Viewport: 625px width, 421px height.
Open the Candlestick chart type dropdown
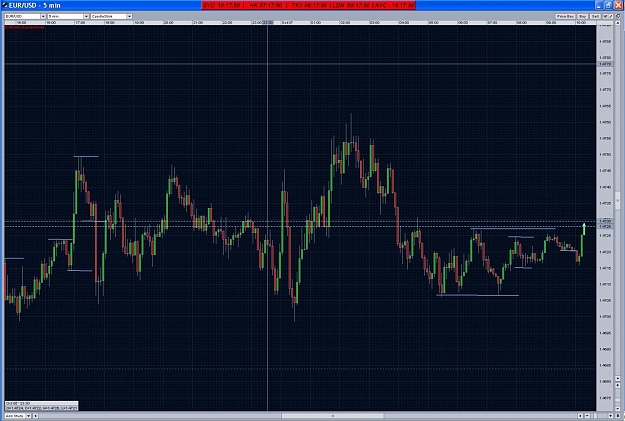tap(111, 16)
